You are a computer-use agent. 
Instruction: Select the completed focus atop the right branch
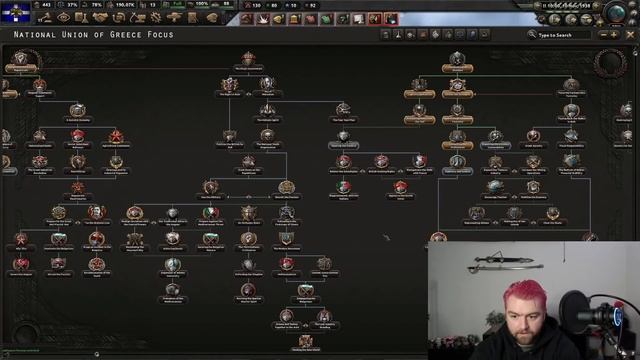[x=457, y=62]
